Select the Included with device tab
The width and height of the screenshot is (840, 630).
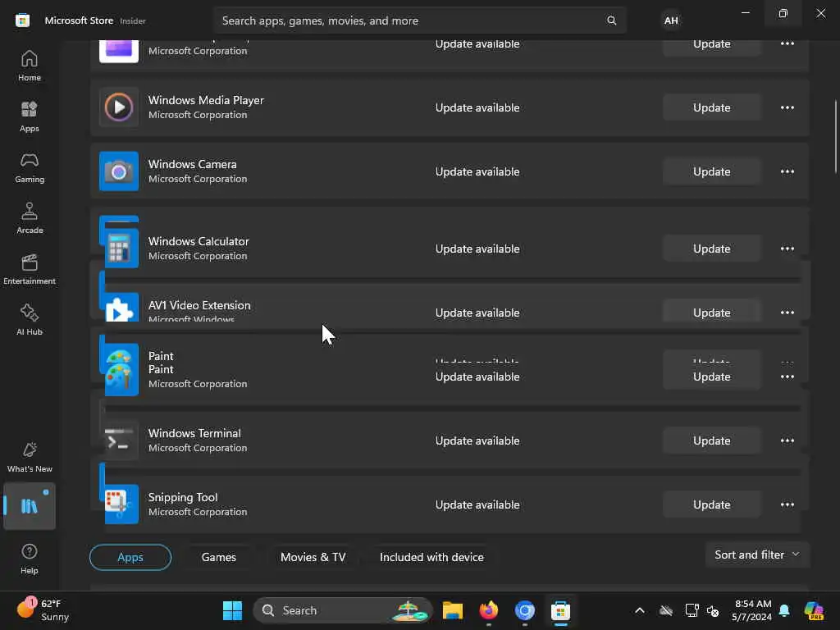[x=431, y=557]
